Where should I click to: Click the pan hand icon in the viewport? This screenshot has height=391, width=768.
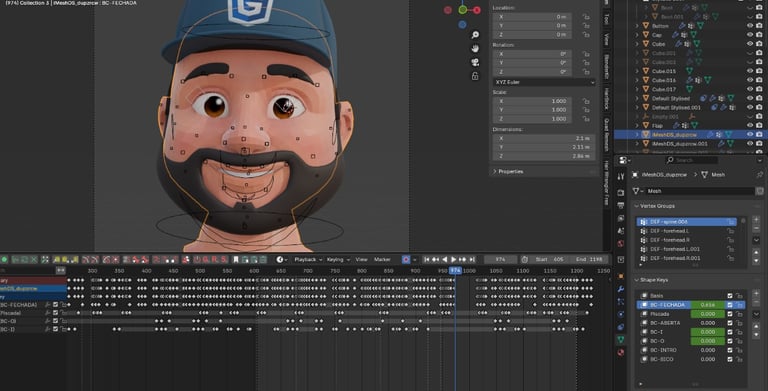475,49
